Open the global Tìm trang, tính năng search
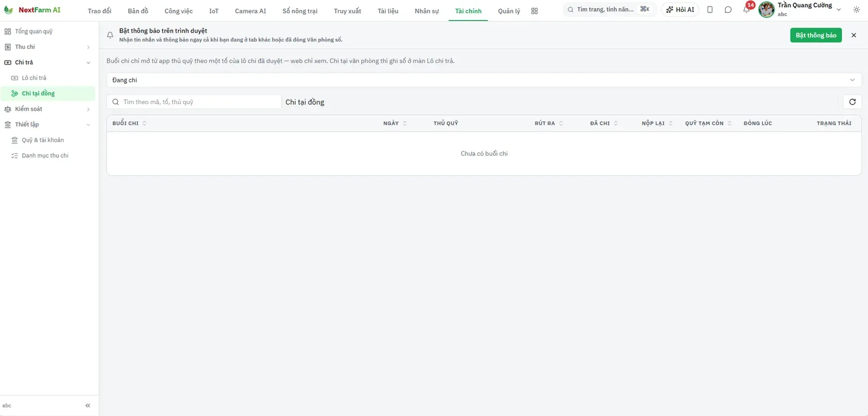 click(609, 10)
